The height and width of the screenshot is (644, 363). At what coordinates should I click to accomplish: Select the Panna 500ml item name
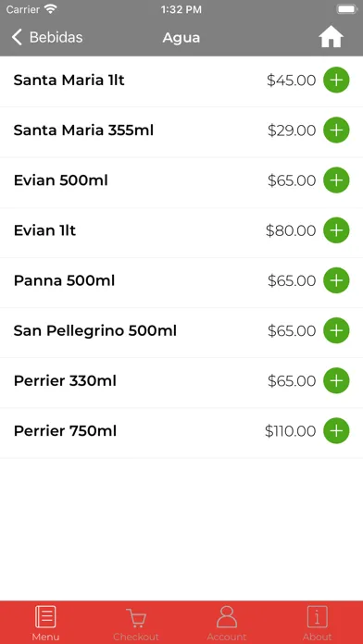(x=64, y=280)
